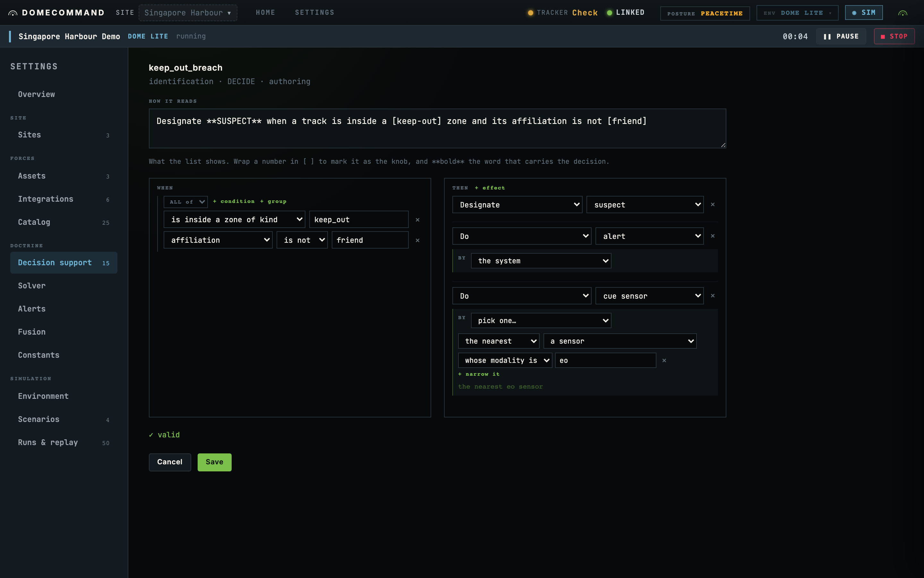Open the affiliation field dropdown
Screen dimensions: 924x578
[x=218, y=240]
